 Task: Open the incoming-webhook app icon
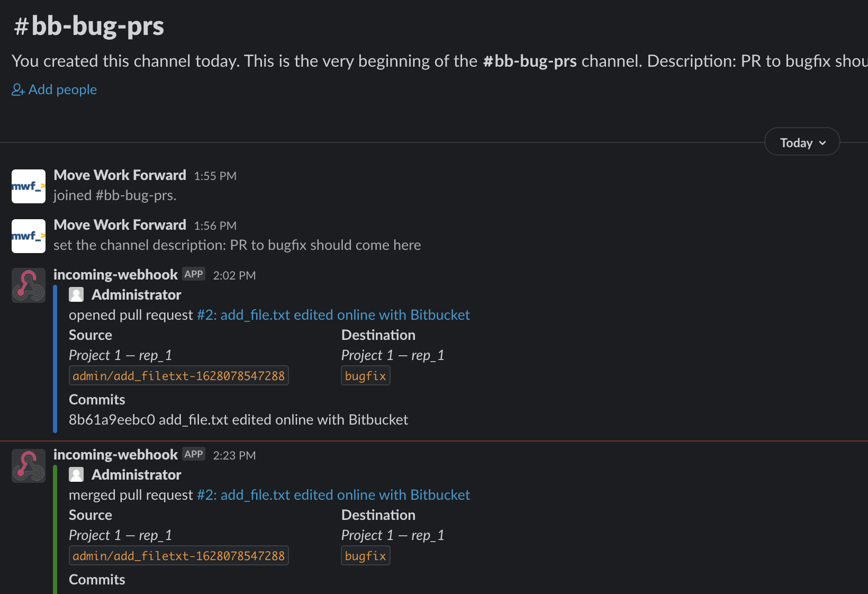[x=28, y=285]
